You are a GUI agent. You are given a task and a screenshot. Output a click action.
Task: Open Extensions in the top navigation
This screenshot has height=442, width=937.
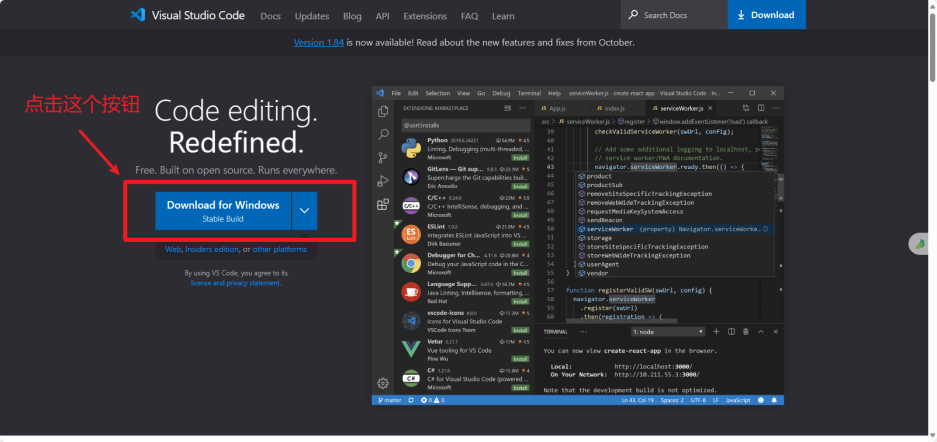pyautogui.click(x=425, y=16)
